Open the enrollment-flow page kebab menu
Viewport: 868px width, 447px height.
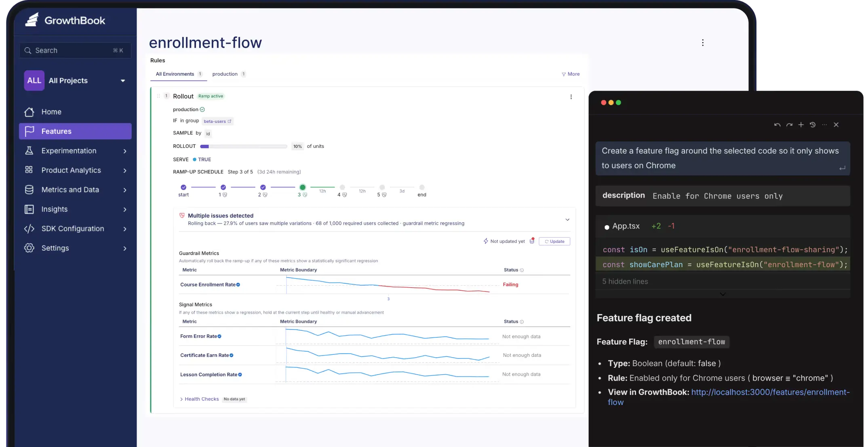point(703,43)
